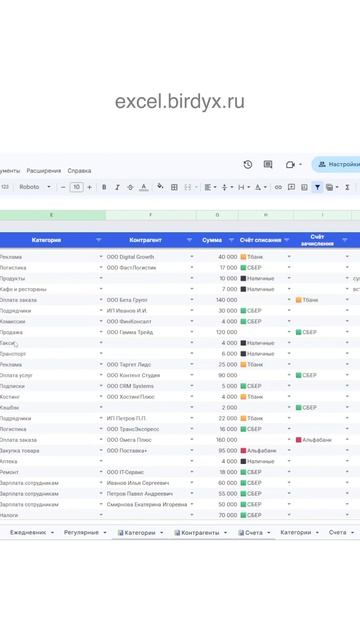
Task: Select column E header
Action: (x=52, y=215)
